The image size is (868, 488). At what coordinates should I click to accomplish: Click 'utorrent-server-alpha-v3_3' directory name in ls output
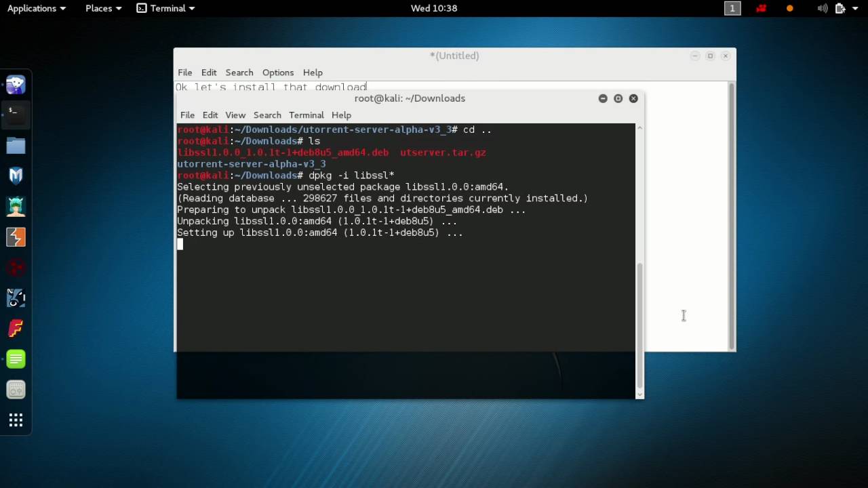(252, 164)
